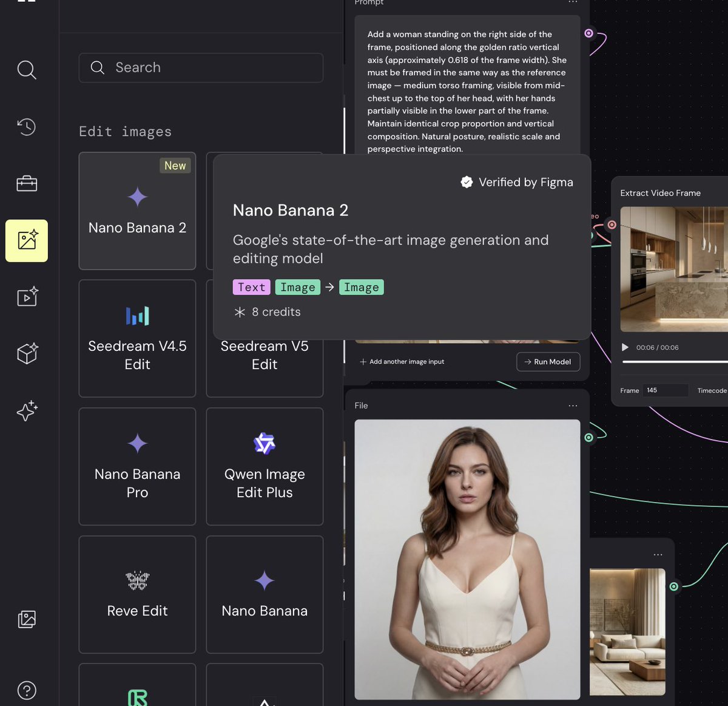
Task: Click the kitchen video preview thumbnail
Action: pos(674,269)
